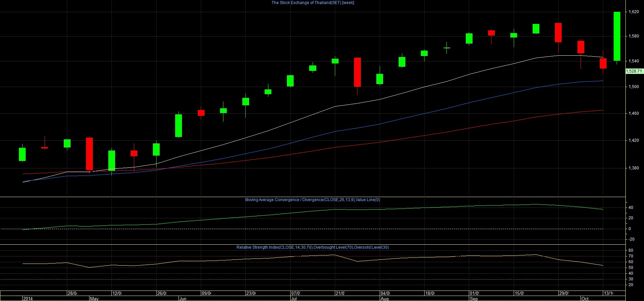Click the 1,380 price axis label

tap(633, 168)
